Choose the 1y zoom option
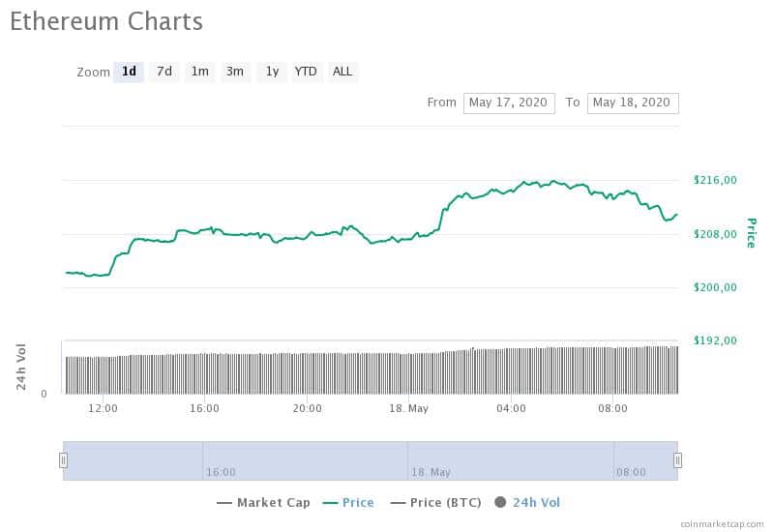Screen dimensions: 774x532 (x=272, y=72)
